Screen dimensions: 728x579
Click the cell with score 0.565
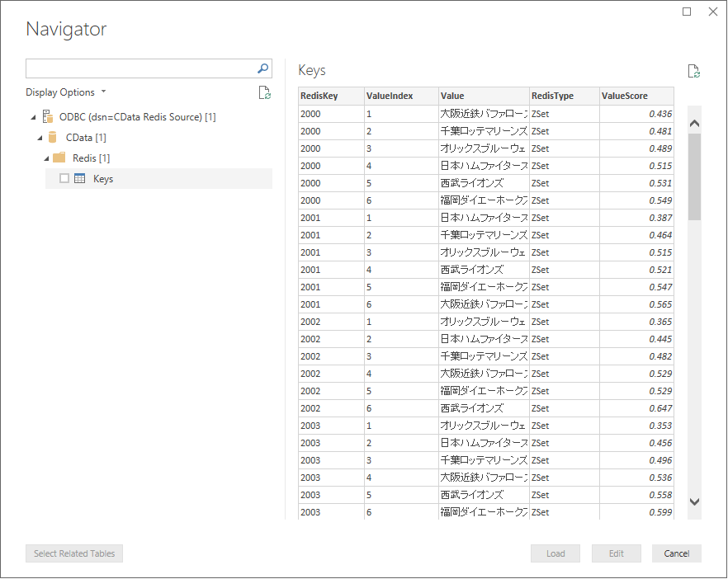[636, 304]
